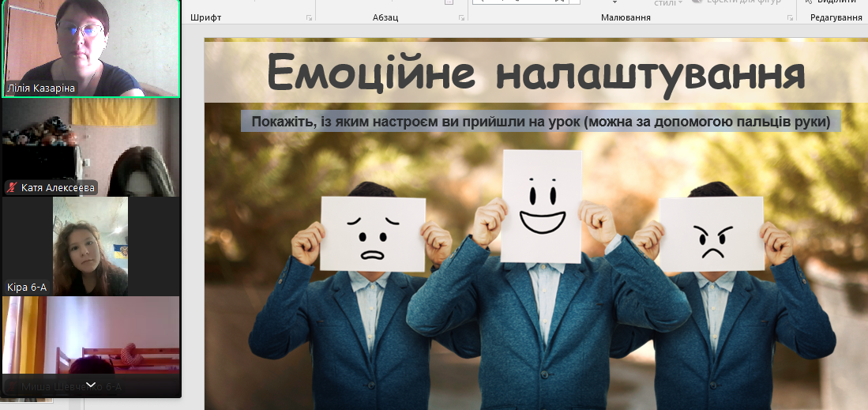
Task: Select Миша Шевченко's video tile
Action: (91, 346)
